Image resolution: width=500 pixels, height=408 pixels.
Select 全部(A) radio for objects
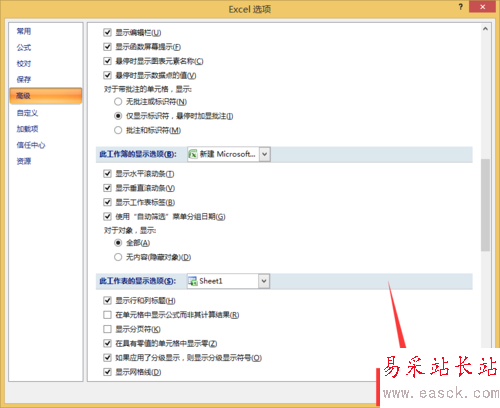pos(118,243)
